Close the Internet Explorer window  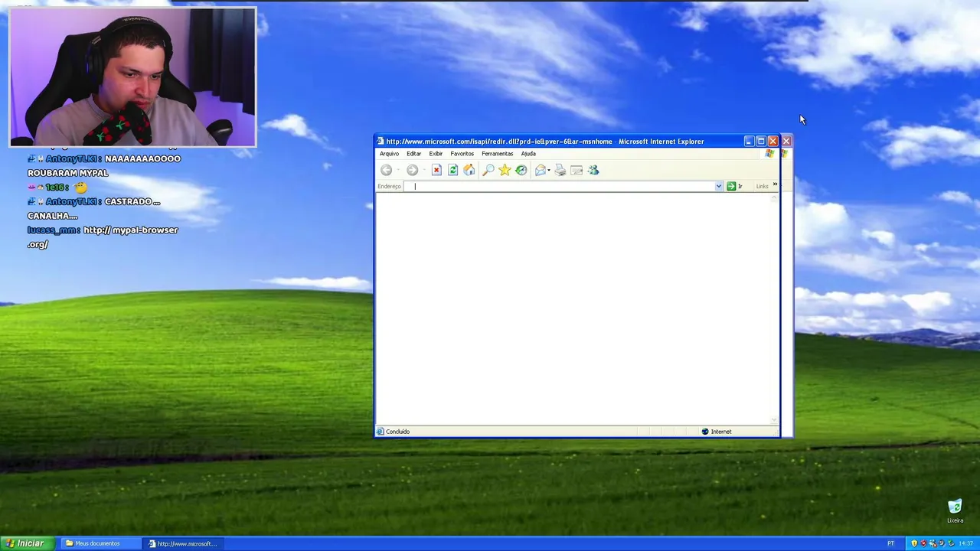[x=773, y=141]
